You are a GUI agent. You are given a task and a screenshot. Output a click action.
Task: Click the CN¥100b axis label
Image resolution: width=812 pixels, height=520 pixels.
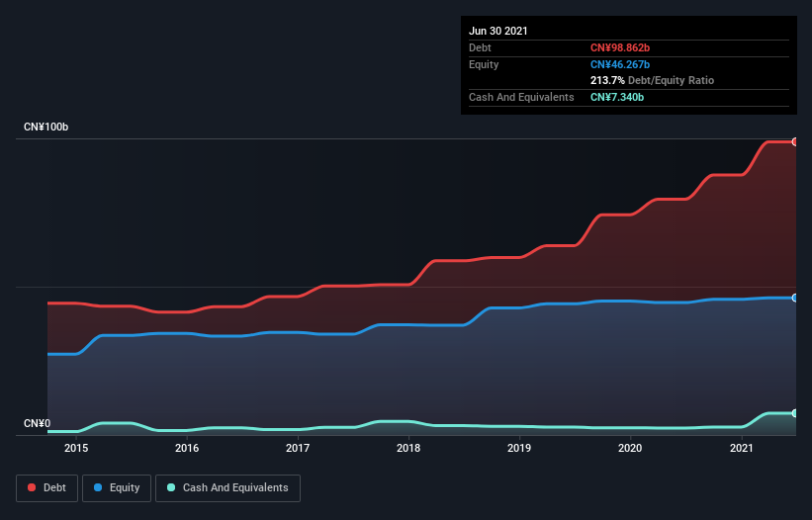[x=46, y=127]
